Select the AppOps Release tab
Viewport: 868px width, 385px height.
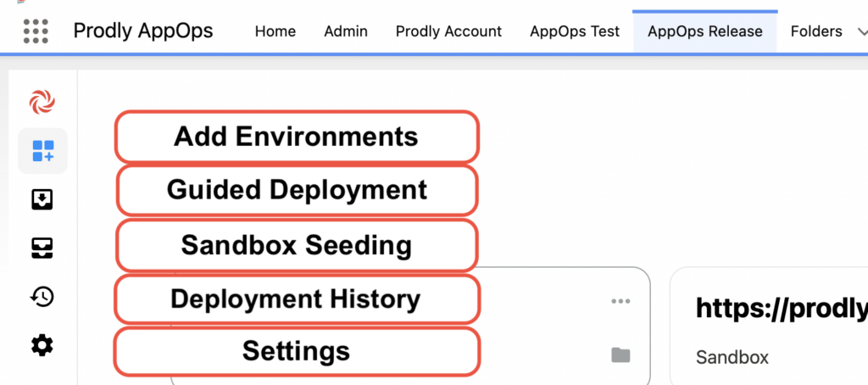coord(704,31)
